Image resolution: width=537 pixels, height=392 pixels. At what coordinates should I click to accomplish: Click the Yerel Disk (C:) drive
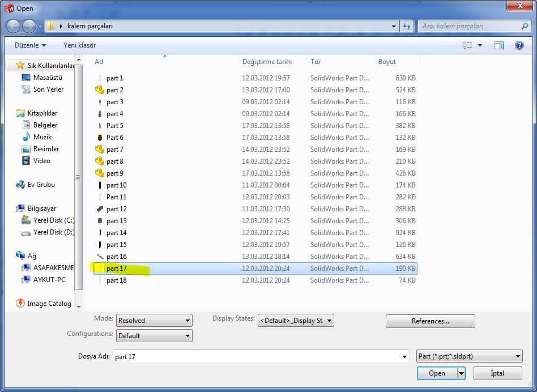point(52,220)
